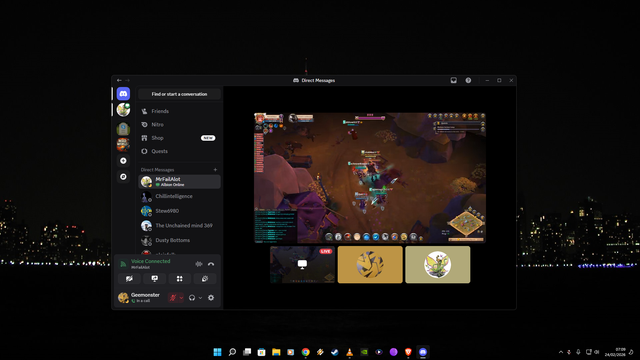Open the Discover servers compass icon
Viewport: 640px width, 360px height.
click(123, 177)
